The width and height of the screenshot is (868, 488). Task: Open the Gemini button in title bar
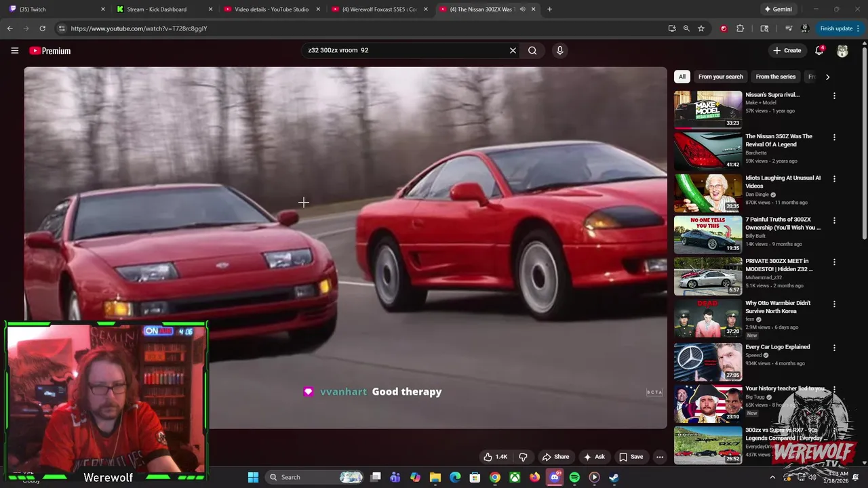tap(778, 9)
